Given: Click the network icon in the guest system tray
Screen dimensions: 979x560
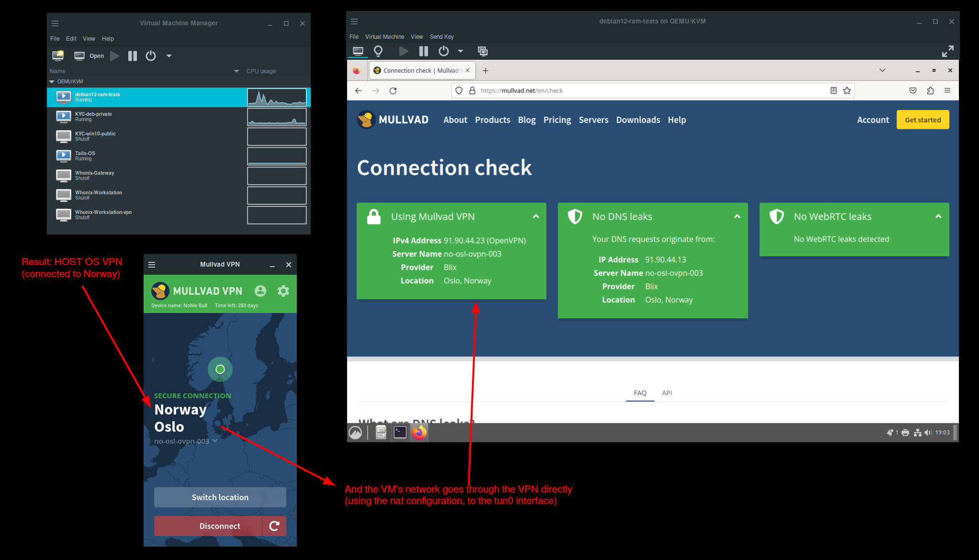Looking at the screenshot, I should click(917, 433).
